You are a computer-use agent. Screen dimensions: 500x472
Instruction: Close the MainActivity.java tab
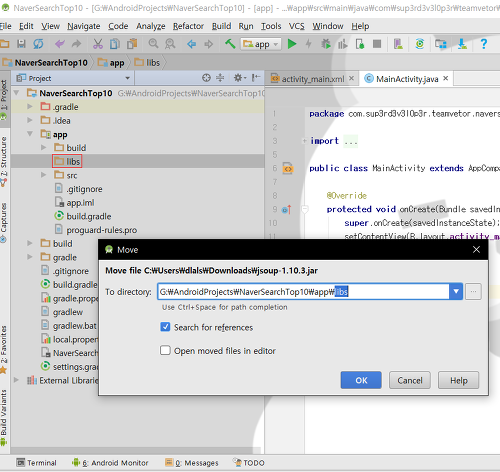tap(446, 78)
